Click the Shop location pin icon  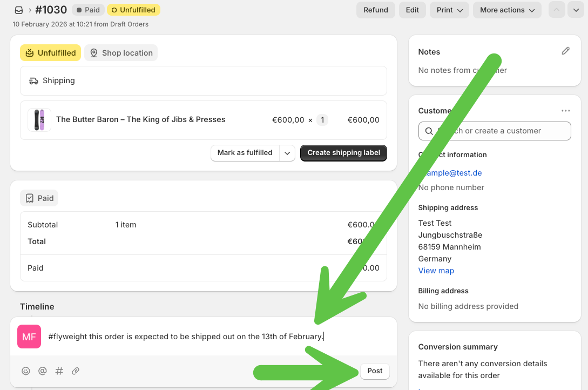(94, 53)
